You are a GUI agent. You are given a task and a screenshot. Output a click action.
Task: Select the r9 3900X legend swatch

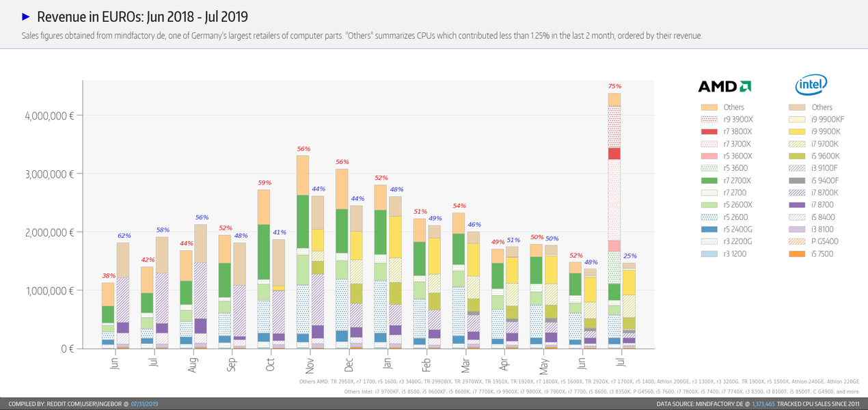click(x=709, y=120)
